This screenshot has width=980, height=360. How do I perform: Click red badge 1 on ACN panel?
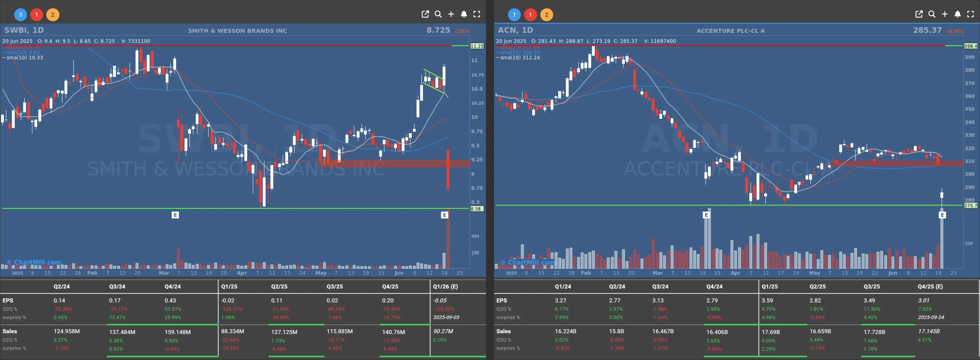tap(530, 15)
